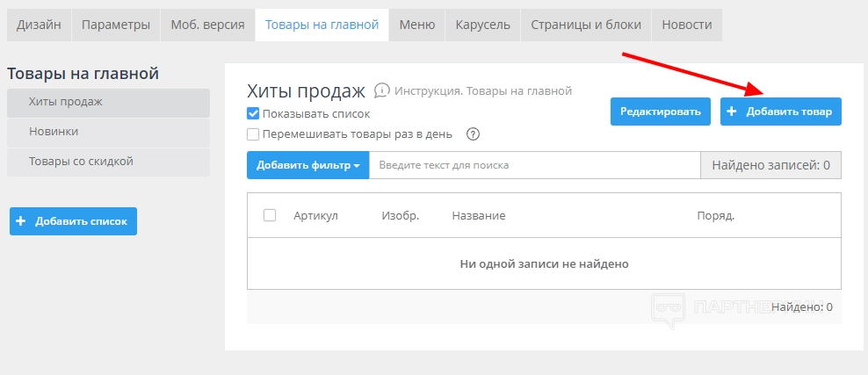
Task: Click the "Добавить товар" button
Action: (x=781, y=112)
